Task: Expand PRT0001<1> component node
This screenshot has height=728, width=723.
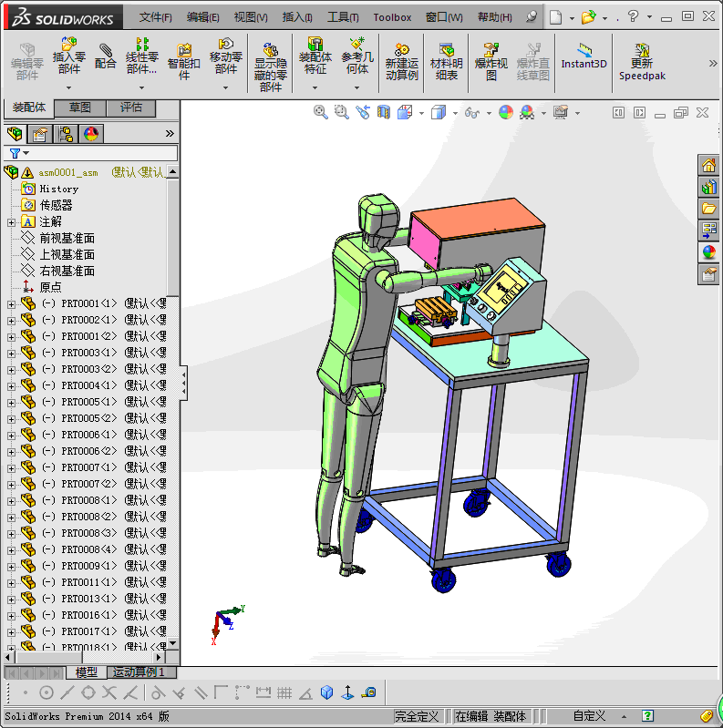Action: pyautogui.click(x=11, y=304)
